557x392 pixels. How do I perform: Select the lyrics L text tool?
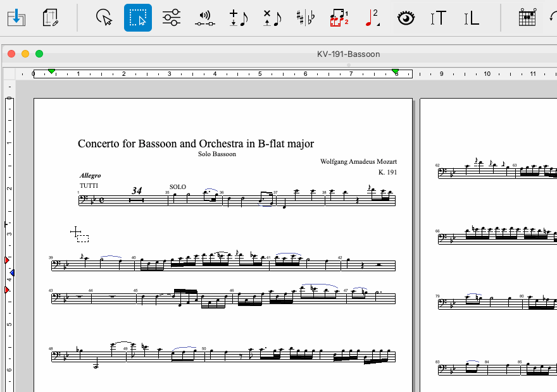(x=471, y=18)
